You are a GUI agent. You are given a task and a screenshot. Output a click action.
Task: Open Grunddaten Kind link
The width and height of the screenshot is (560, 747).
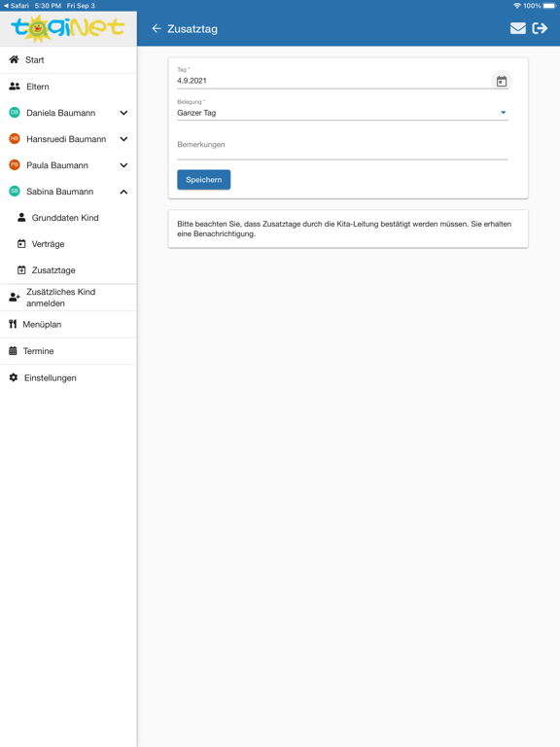pyautogui.click(x=65, y=218)
